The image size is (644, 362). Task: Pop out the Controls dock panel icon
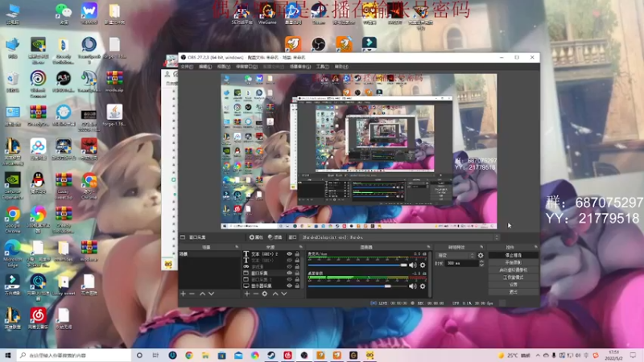535,247
